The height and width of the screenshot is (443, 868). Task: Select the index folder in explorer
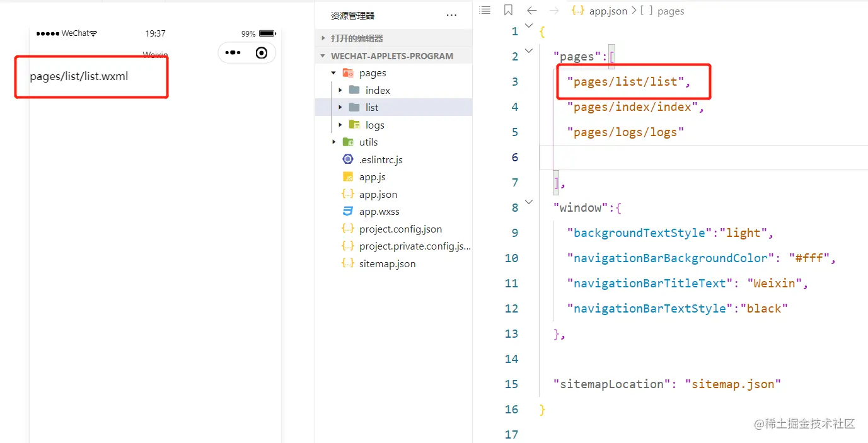[x=393, y=90]
